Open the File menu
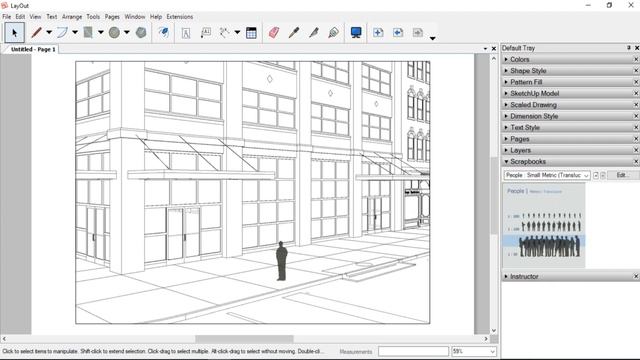Screen dimensions: 640x360 click(7, 17)
